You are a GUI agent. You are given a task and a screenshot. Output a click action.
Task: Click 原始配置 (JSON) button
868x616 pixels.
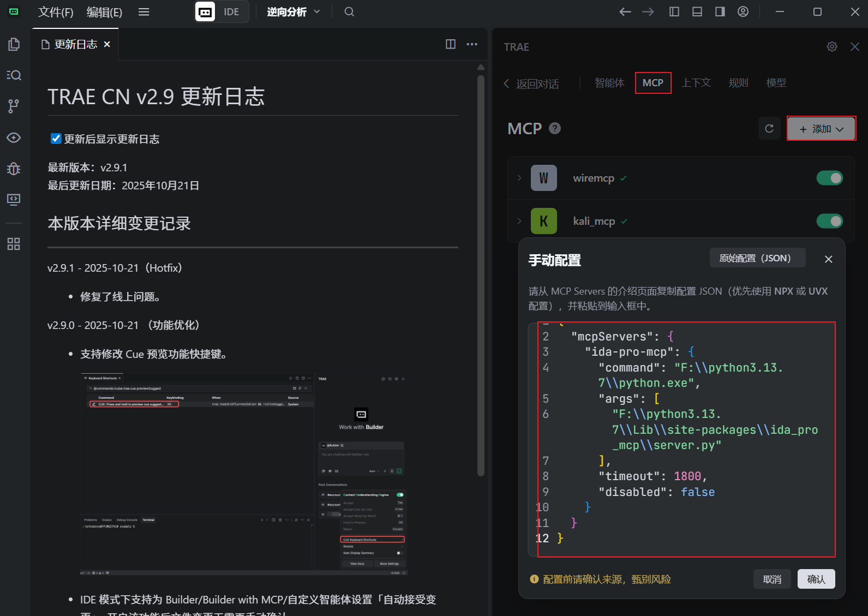point(757,258)
